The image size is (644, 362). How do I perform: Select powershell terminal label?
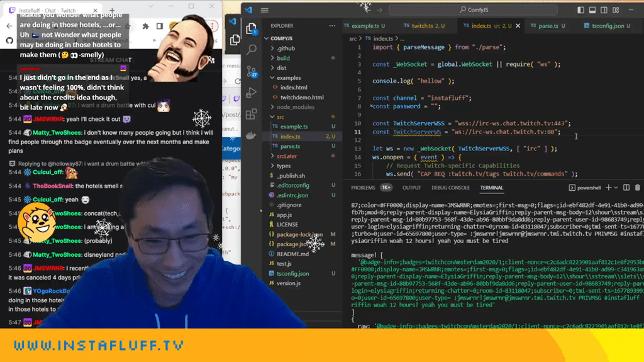click(x=589, y=188)
